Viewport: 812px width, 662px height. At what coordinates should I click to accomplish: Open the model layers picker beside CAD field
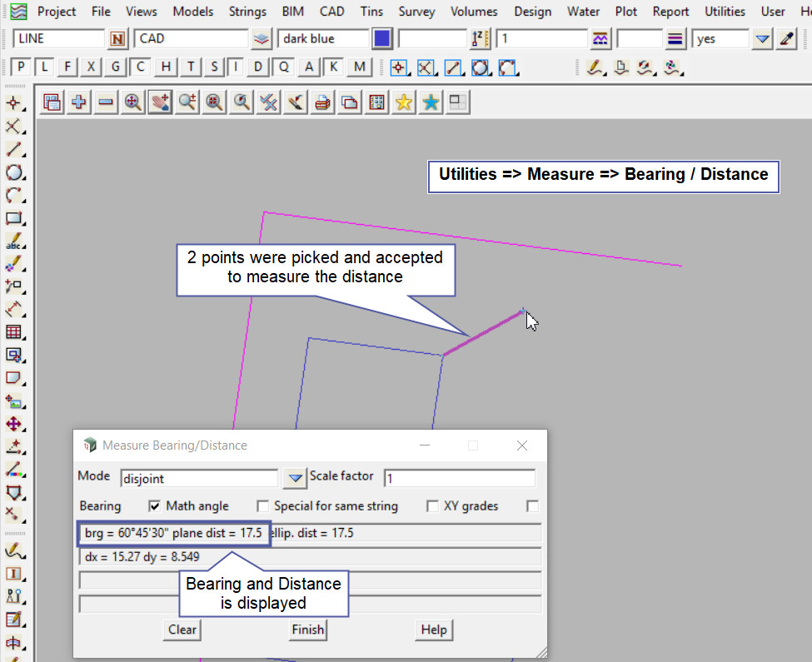click(x=262, y=39)
